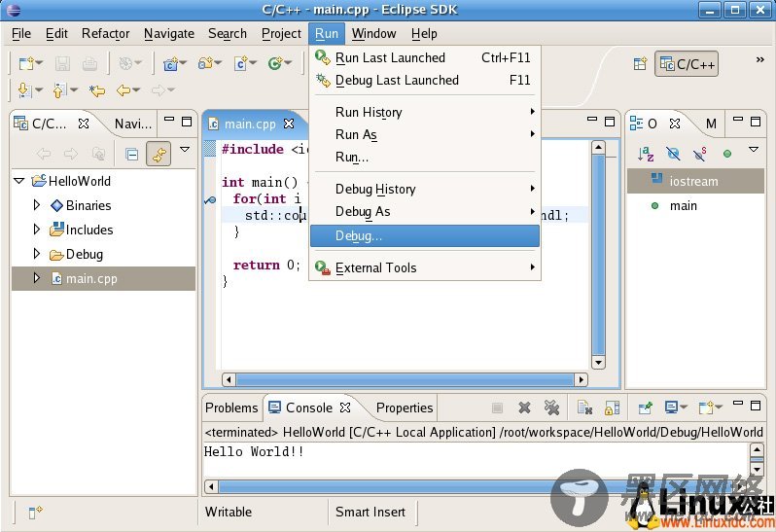
Task: Click the editor vertical scrollbar thumb
Action: coord(598,255)
